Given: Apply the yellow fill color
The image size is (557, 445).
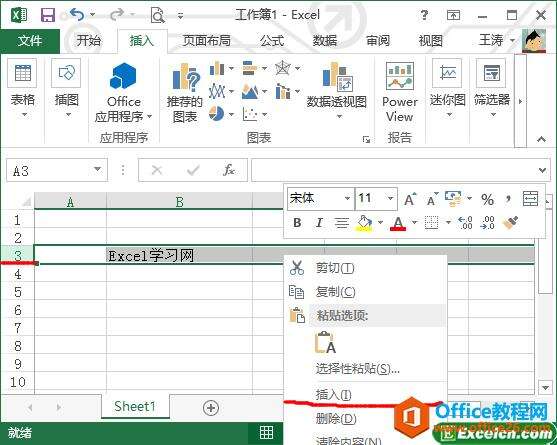Looking at the screenshot, I should 364,223.
